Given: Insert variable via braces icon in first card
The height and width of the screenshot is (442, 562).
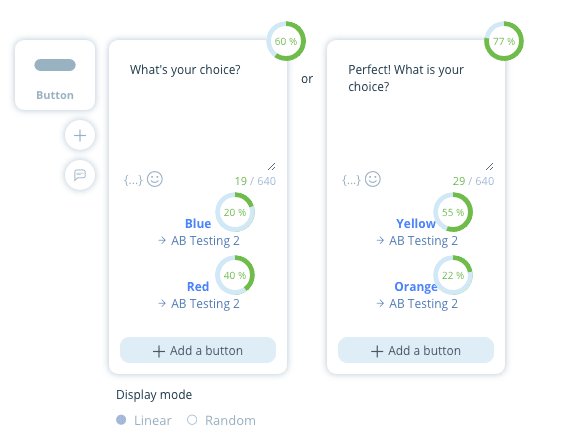Looking at the screenshot, I should tap(133, 180).
